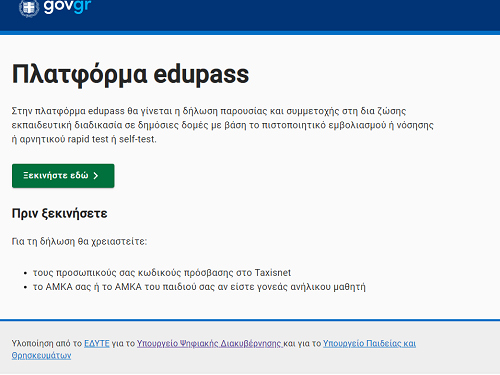Click the Πλατφόρμα edupass heading
This screenshot has width=500, height=375.
tap(130, 74)
